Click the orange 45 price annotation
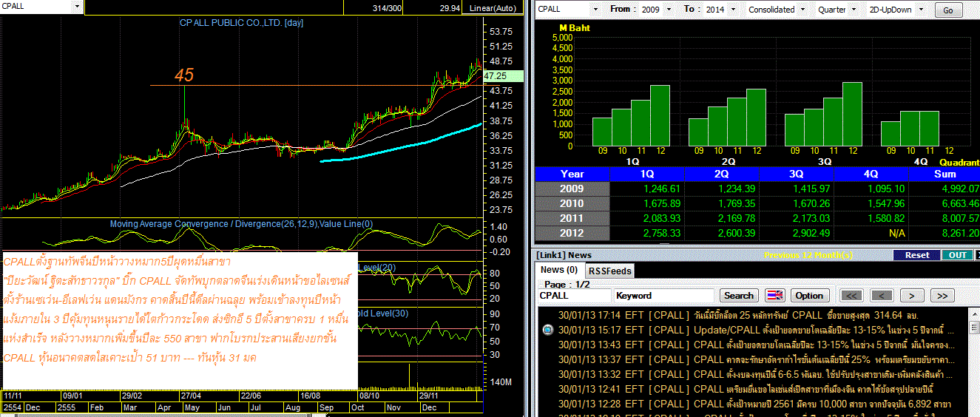Screen dimensions: 980x417 pos(184,75)
